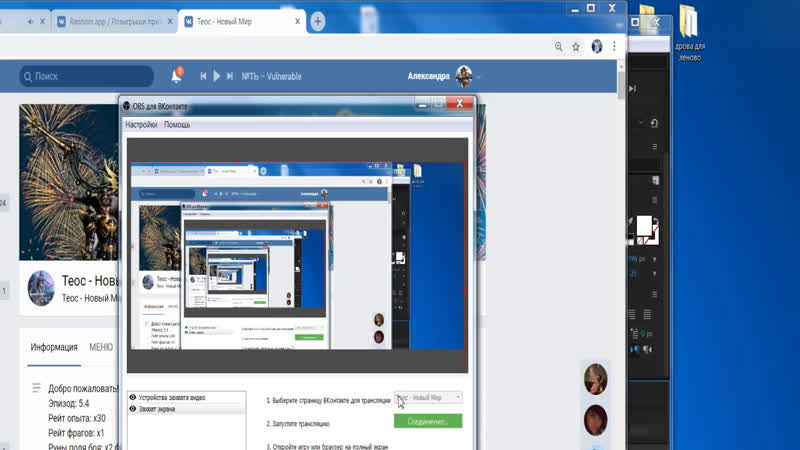Click the Рейт фрагов: x1 line
This screenshot has width=800, height=450.
(x=76, y=433)
